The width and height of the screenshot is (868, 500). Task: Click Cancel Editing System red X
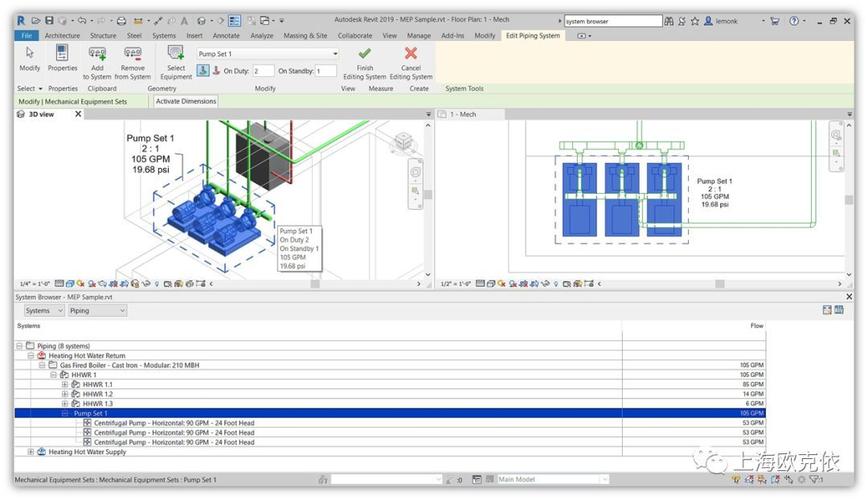coord(411,53)
